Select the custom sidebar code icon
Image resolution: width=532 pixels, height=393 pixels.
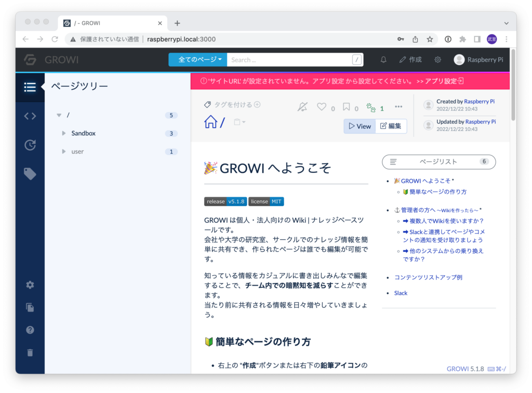pos(30,116)
